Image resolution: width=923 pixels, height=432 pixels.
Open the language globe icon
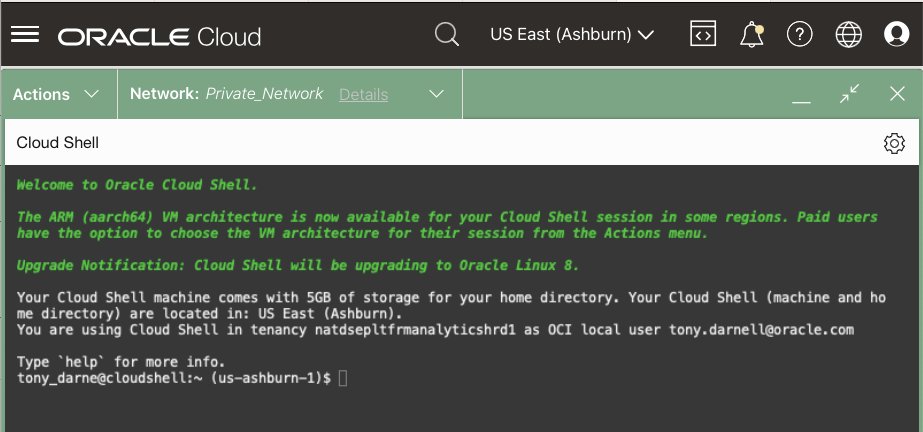[x=848, y=35]
